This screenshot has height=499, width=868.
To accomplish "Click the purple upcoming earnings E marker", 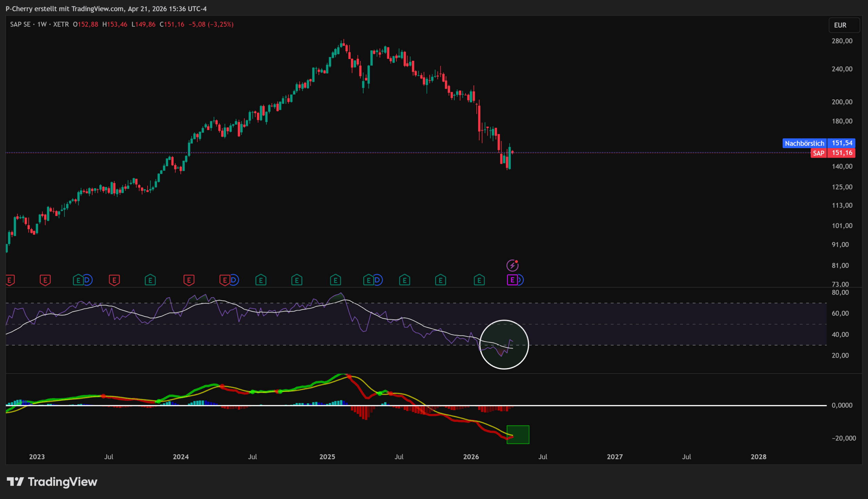I will pyautogui.click(x=512, y=280).
